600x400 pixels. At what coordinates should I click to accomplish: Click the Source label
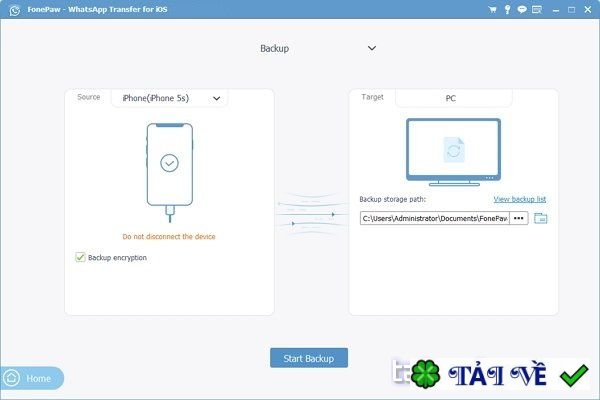pyautogui.click(x=88, y=97)
